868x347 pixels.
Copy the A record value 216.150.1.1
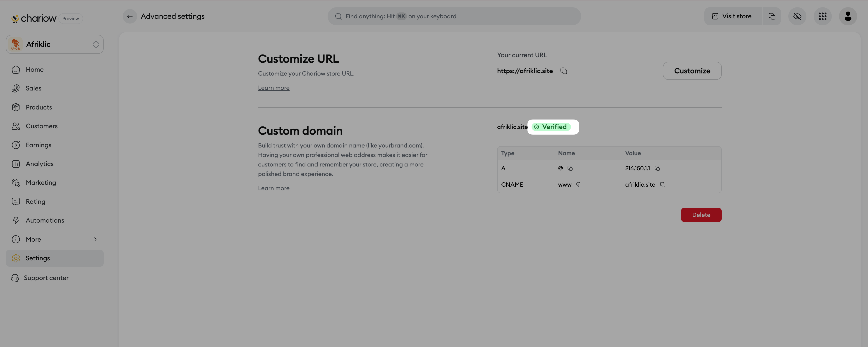click(657, 168)
